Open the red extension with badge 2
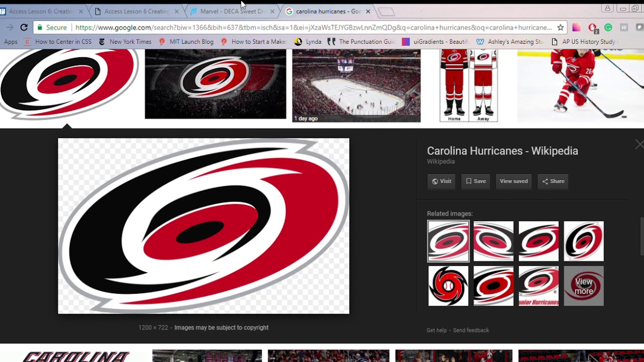 tap(593, 28)
